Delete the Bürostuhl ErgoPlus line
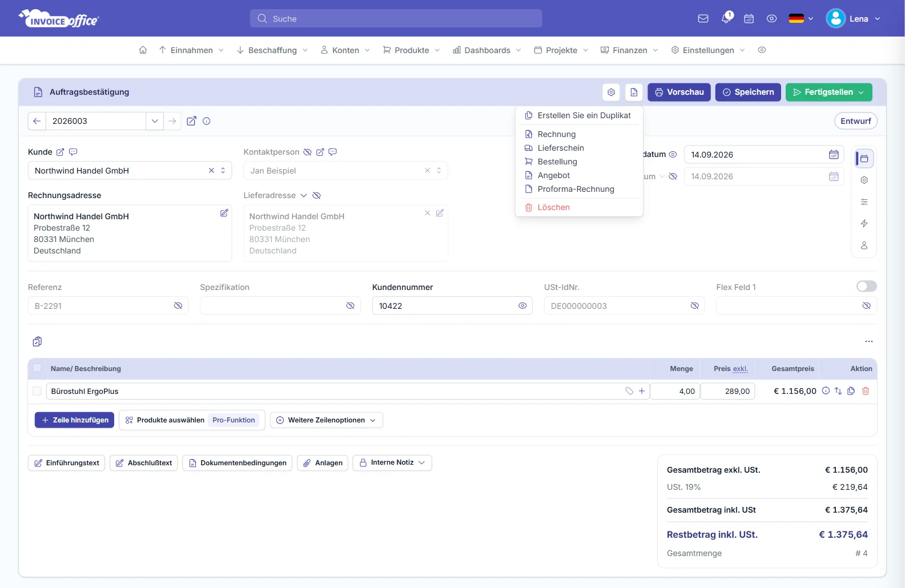 (x=866, y=391)
